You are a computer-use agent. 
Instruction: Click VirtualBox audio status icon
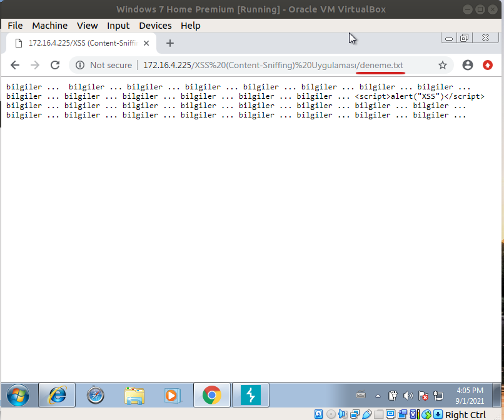point(343,414)
